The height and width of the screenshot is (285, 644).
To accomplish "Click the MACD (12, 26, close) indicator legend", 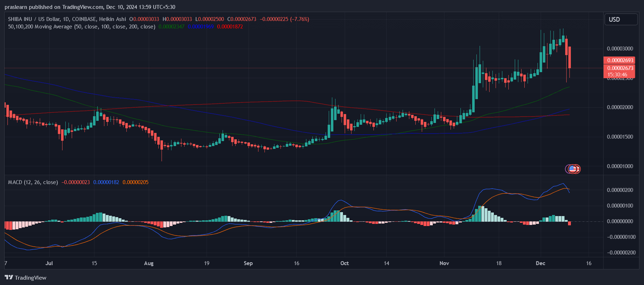I will [33, 182].
